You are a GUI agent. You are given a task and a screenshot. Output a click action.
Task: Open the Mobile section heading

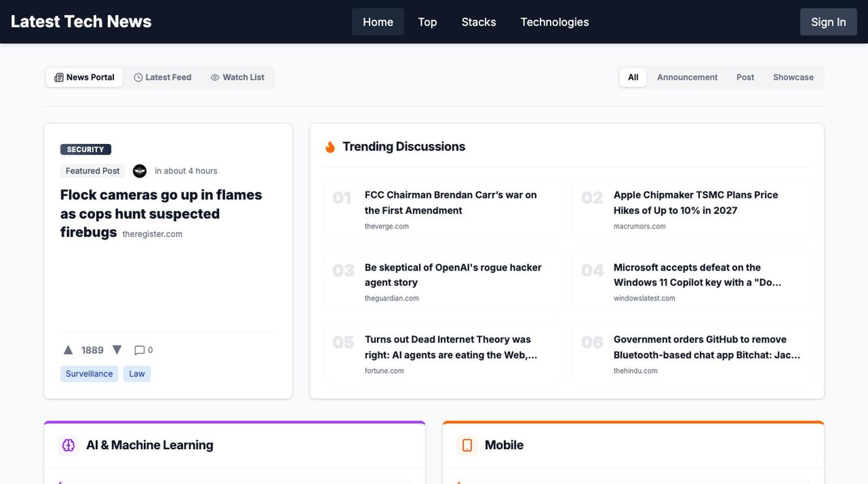tap(504, 445)
